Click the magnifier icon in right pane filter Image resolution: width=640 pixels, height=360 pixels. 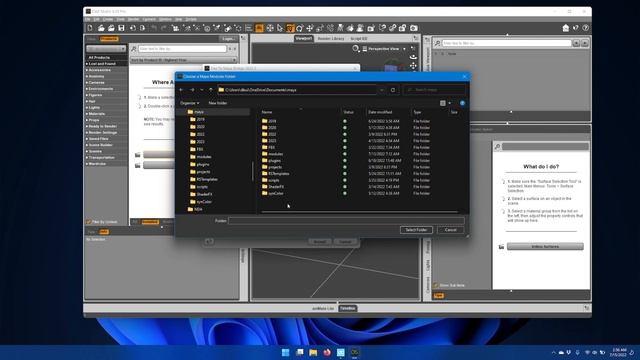(437, 43)
